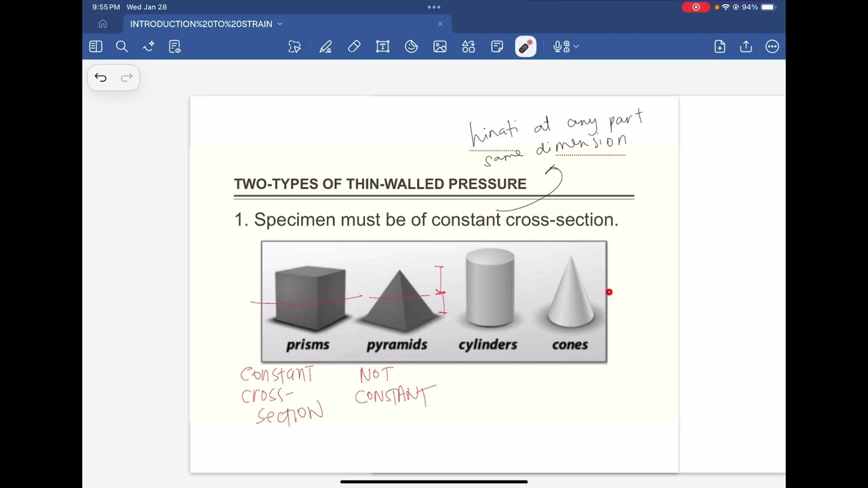Tap the 'prisms' label in the image
Viewport: 868px width, 488px height.
tap(308, 345)
